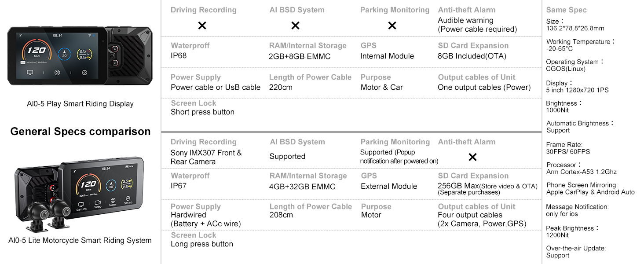
Task: Click the AI0-5 Play Smart Riding Display caption
Action: [x=80, y=104]
